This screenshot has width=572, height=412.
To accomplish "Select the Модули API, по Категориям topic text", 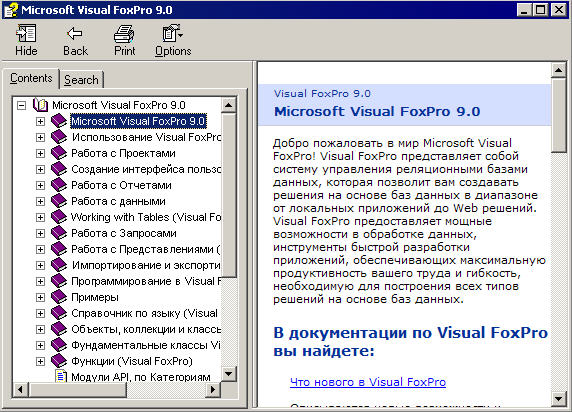I will click(x=141, y=377).
